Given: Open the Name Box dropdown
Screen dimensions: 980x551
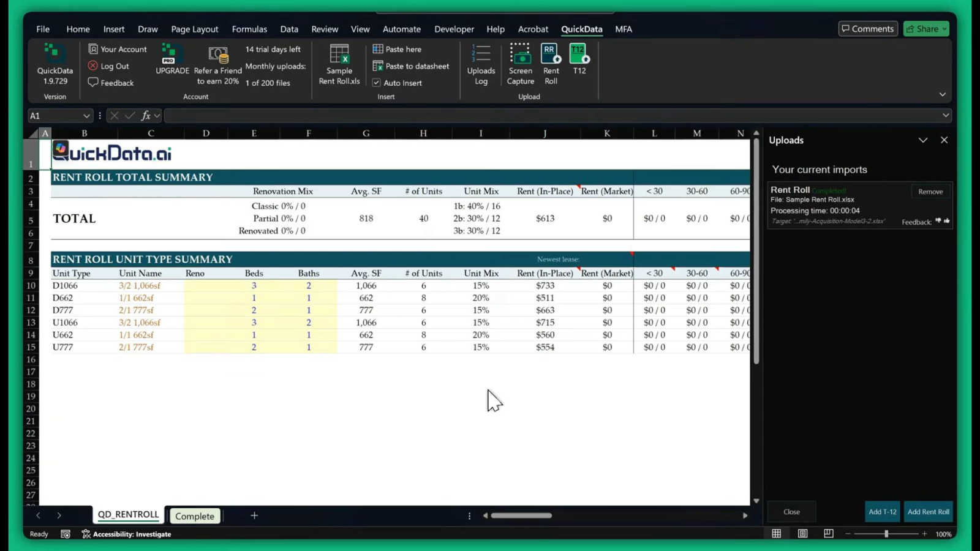Looking at the screenshot, I should (x=86, y=115).
